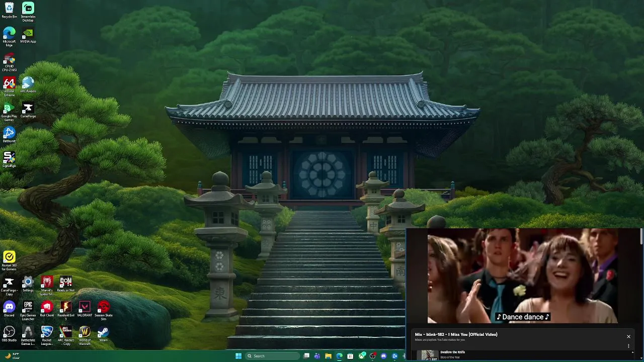Open the NVIDIA App shortcut

click(x=28, y=35)
